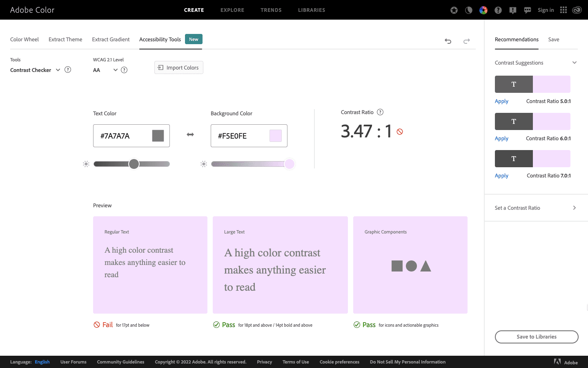Screen dimensions: 588x368
Task: Select the Accessibility Tools tab
Action: click(160, 39)
